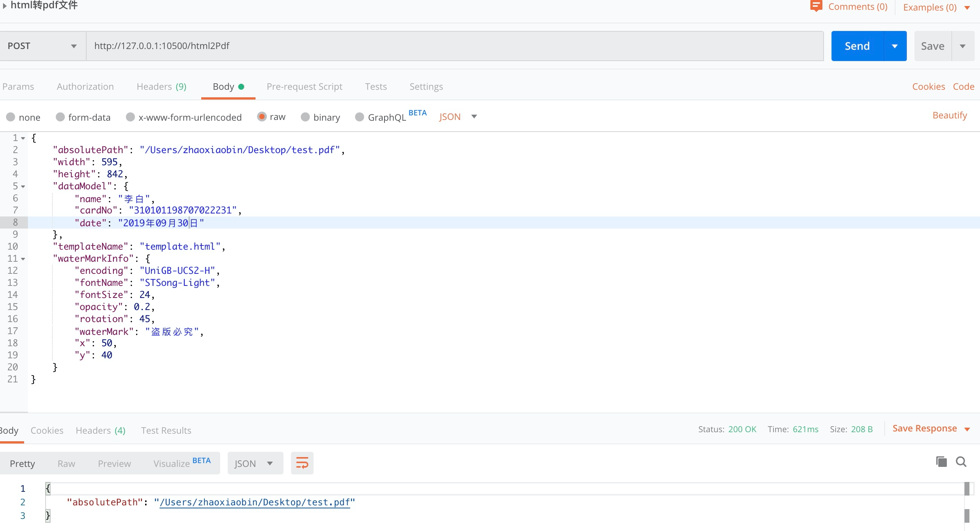This screenshot has height=531, width=980.
Task: Click the wrap lines icon in response toolbar
Action: (x=302, y=463)
